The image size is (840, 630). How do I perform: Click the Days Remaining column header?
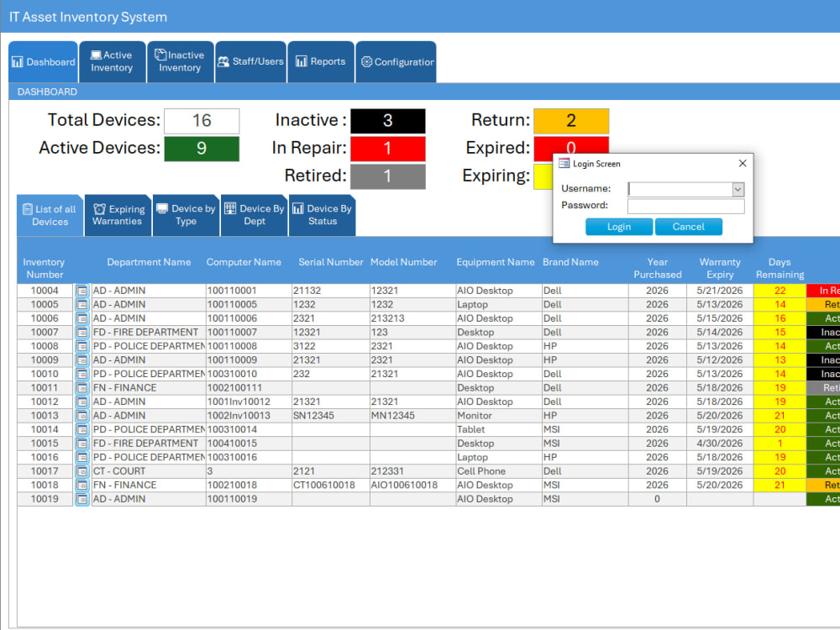pyautogui.click(x=780, y=269)
